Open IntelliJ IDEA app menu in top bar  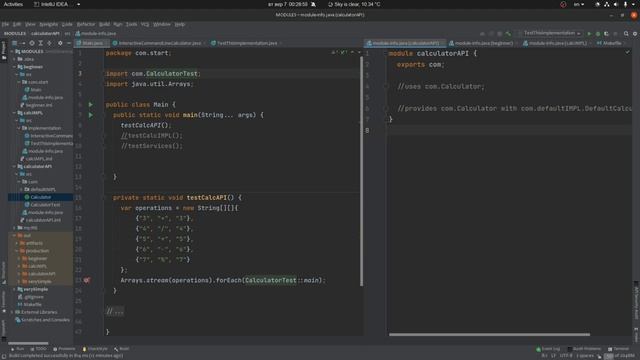pos(56,4)
